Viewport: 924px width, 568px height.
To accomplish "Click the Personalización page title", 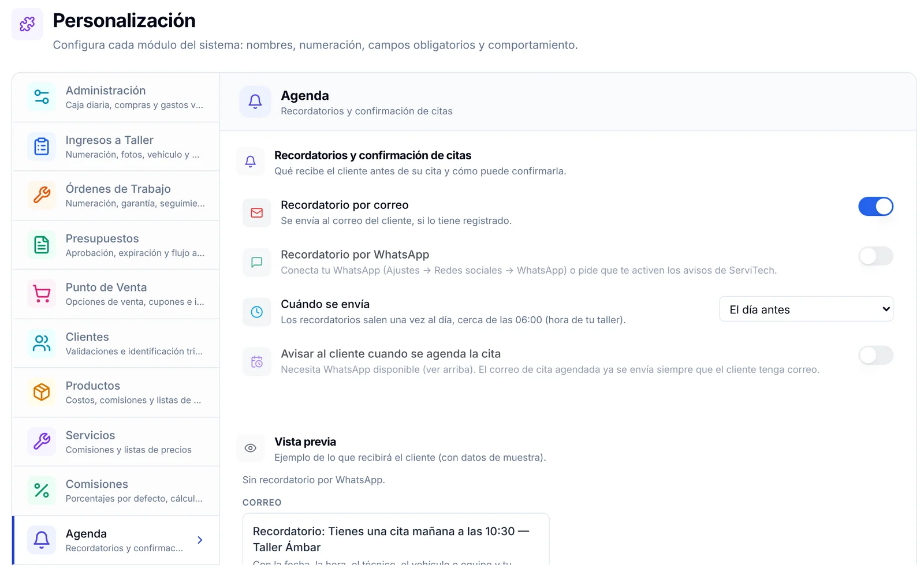I will pos(124,21).
